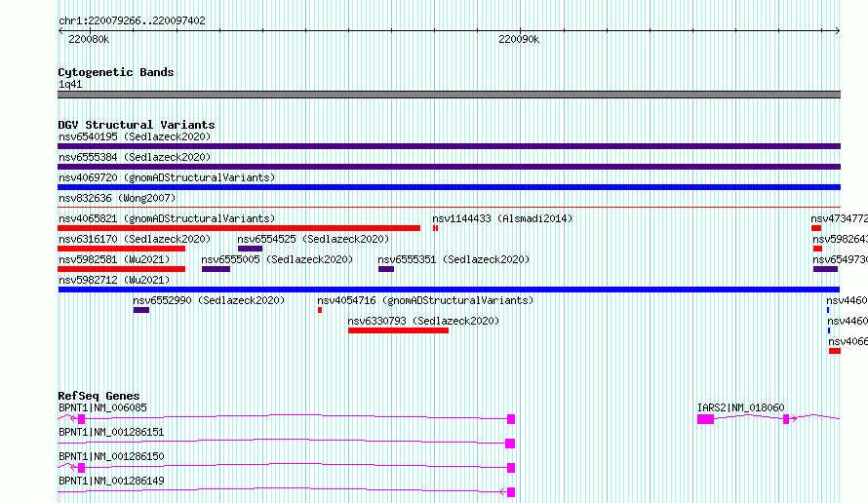Open the nsv6555384 (Sedlazeck2020) label
This screenshot has height=503, width=868.
[135, 157]
